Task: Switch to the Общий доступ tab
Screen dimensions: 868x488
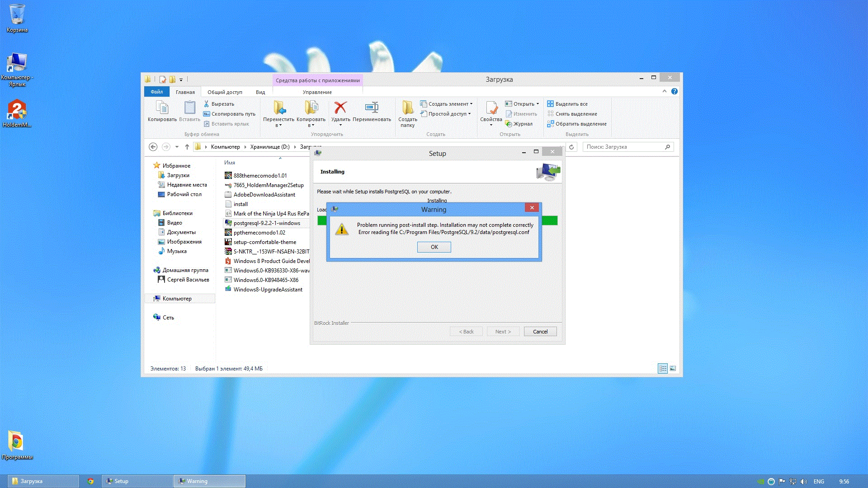Action: coord(225,92)
